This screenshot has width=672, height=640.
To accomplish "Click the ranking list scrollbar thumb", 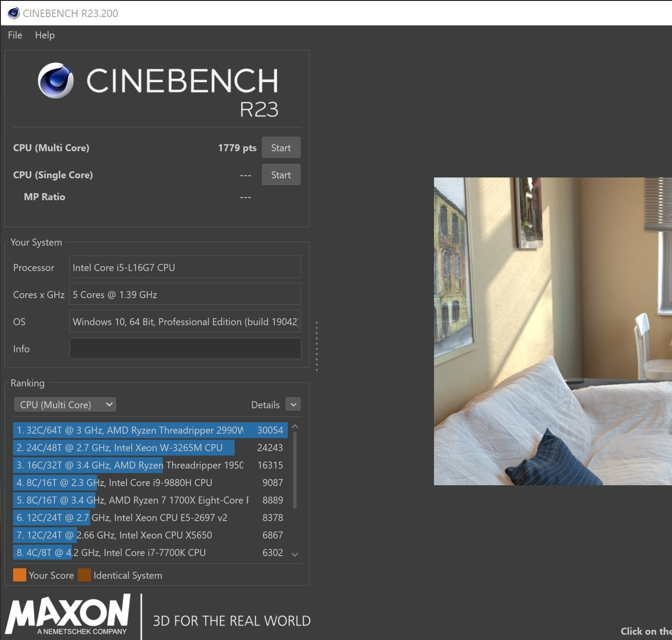I will click(295, 470).
